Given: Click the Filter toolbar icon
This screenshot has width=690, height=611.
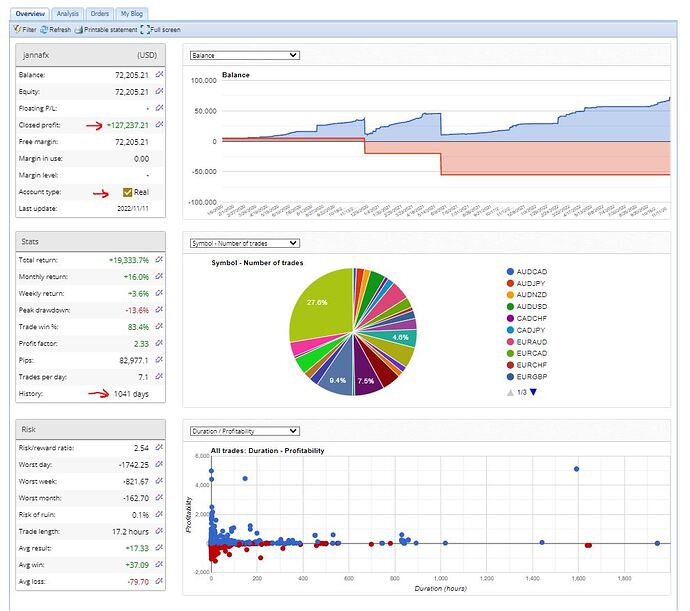Looking at the screenshot, I should 26,29.
